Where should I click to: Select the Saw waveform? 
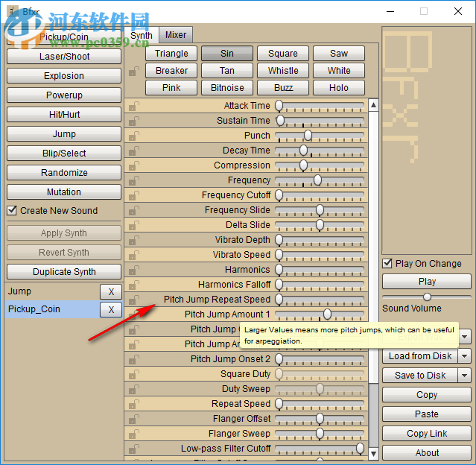[339, 54]
